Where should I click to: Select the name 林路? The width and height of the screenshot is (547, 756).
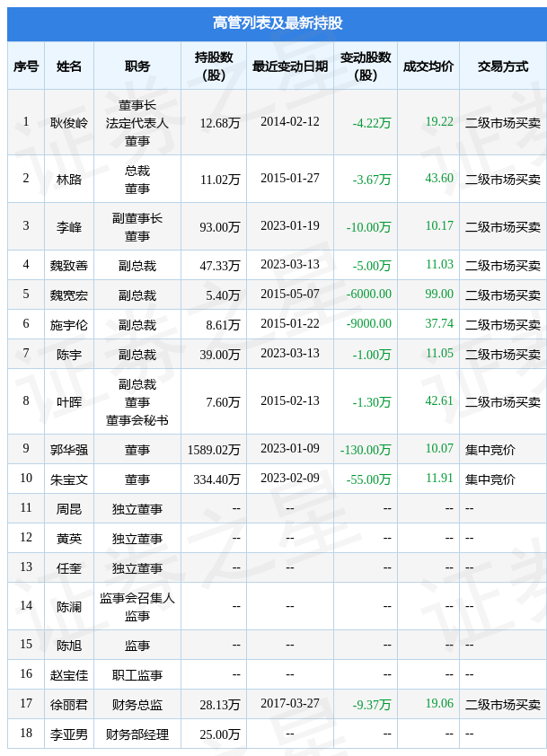pyautogui.click(x=69, y=180)
